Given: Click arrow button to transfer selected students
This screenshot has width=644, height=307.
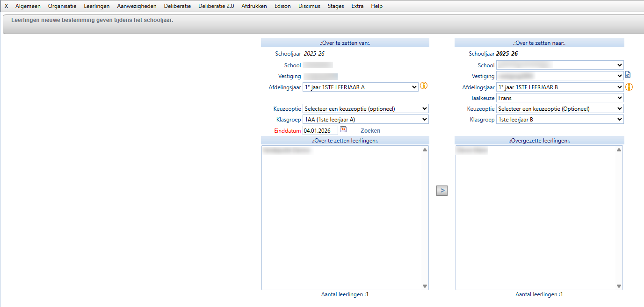Looking at the screenshot, I should coord(441,191).
